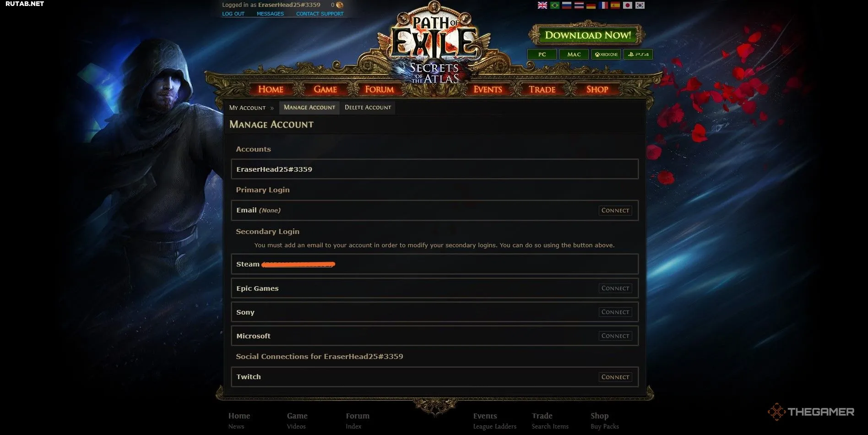868x435 pixels.
Task: Click the PS4 platform icon button
Action: point(638,54)
